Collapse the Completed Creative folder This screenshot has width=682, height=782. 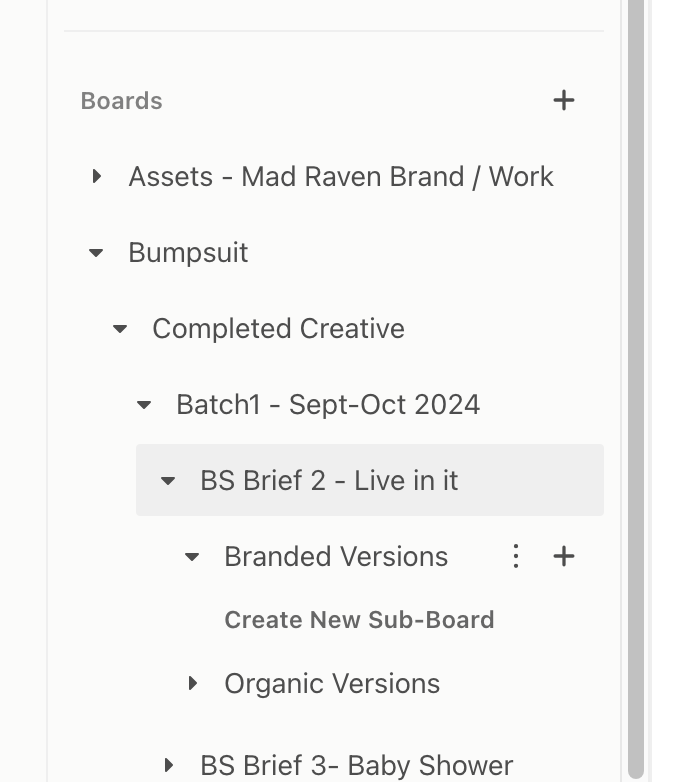click(121, 329)
